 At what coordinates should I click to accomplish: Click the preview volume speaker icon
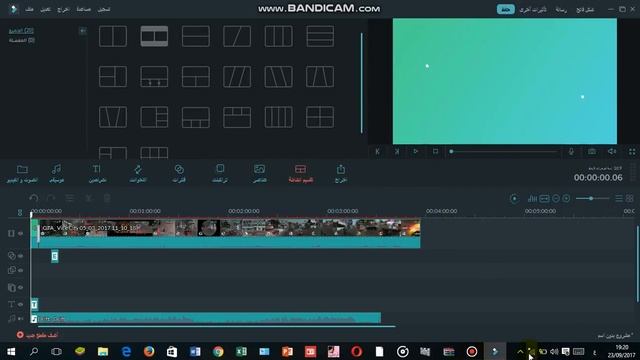612,151
